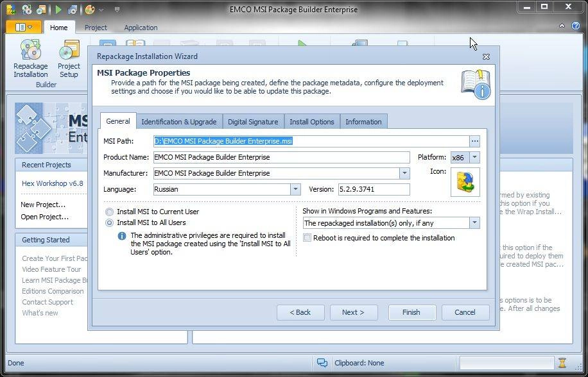Click into the Version field

pos(374,189)
